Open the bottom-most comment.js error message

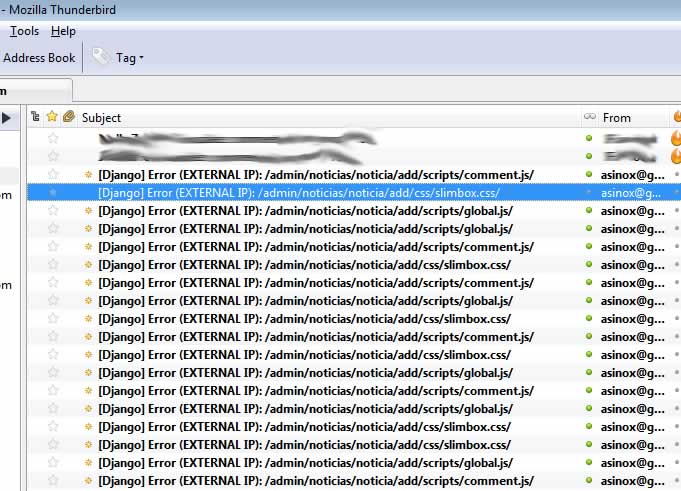coord(316,481)
